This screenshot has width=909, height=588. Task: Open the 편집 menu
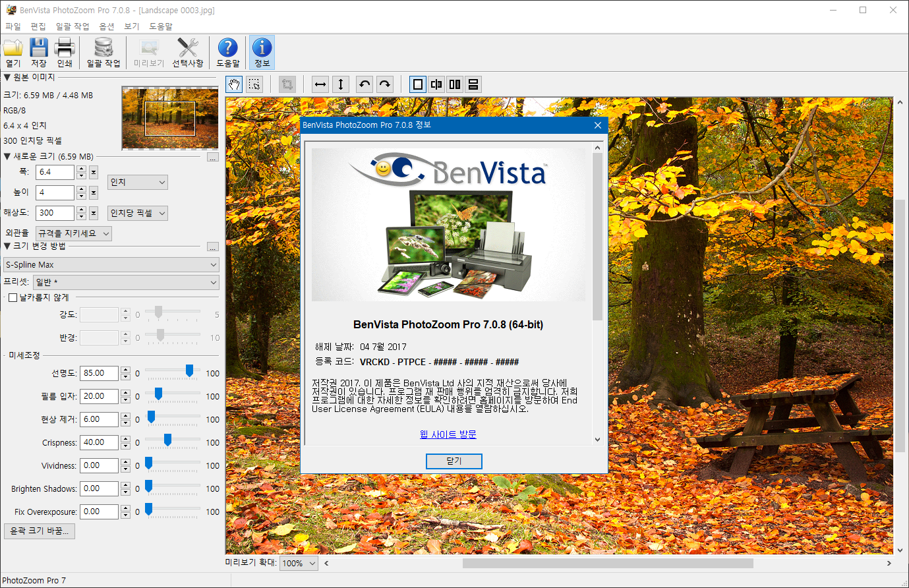click(38, 26)
